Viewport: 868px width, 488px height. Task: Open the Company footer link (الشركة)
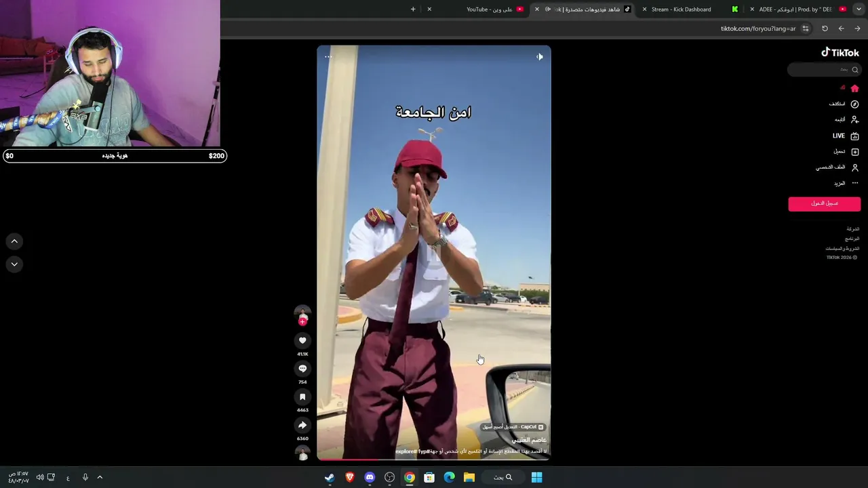click(x=852, y=229)
